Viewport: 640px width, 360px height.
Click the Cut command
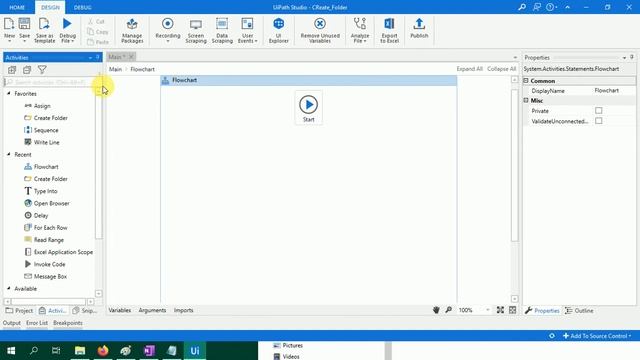point(96,21)
